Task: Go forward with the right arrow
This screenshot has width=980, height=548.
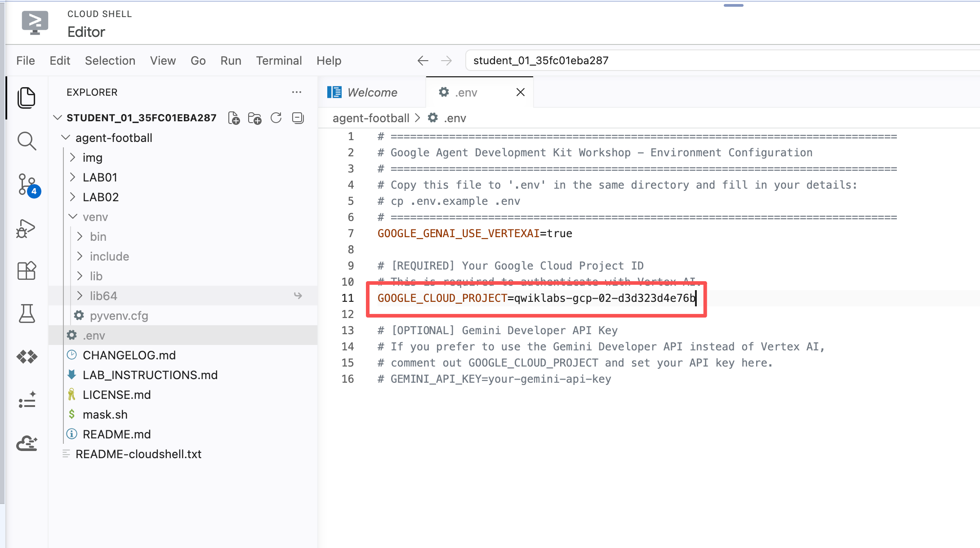Action: [446, 61]
